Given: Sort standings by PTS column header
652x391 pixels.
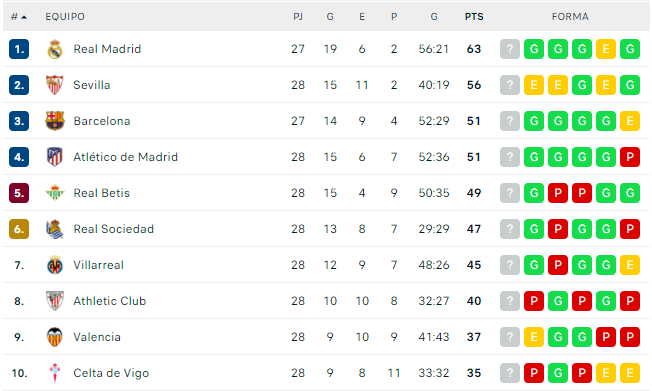Looking at the screenshot, I should (474, 17).
